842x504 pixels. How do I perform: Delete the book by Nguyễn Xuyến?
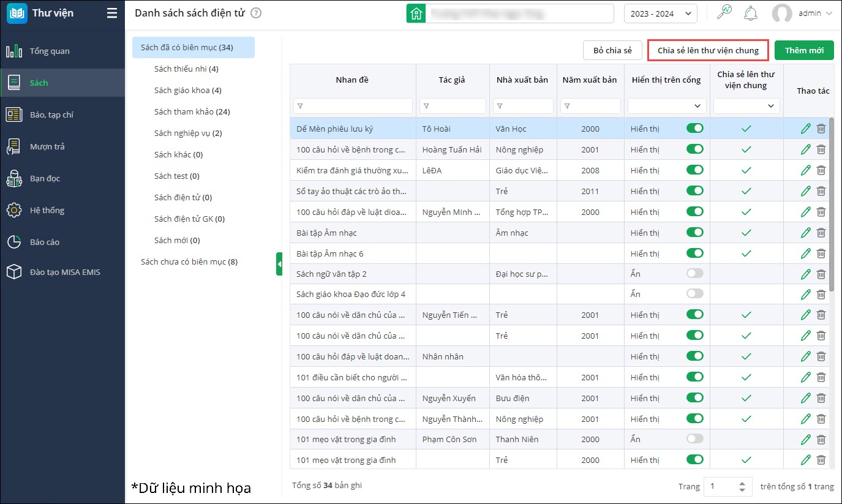coord(821,398)
